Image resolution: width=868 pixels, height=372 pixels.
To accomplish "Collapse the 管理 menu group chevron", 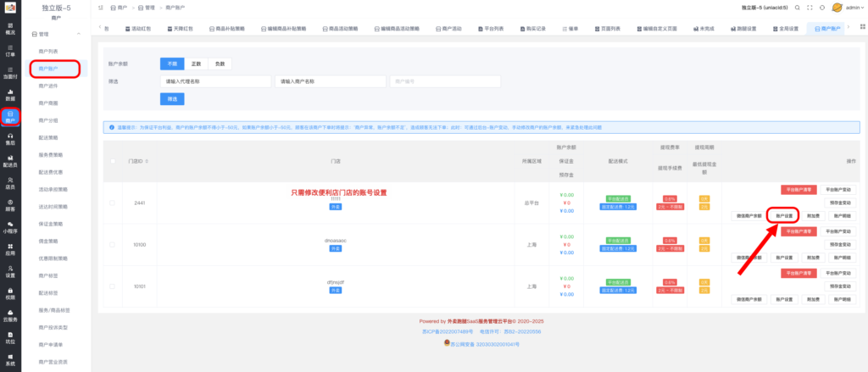I will point(79,34).
